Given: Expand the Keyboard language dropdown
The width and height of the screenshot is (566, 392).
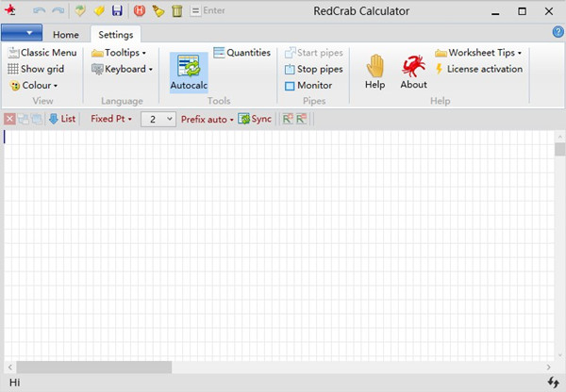Looking at the screenshot, I should coord(122,69).
